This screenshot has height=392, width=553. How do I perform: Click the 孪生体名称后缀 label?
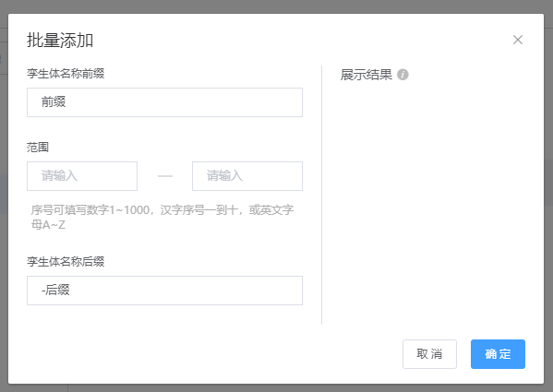click(x=66, y=262)
